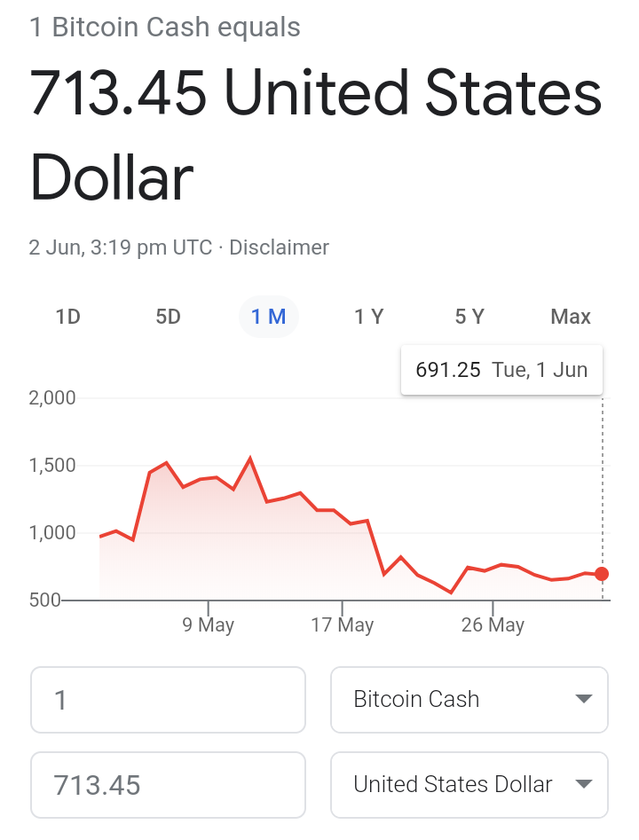Open the United States Dollar dropdown

coord(469,784)
